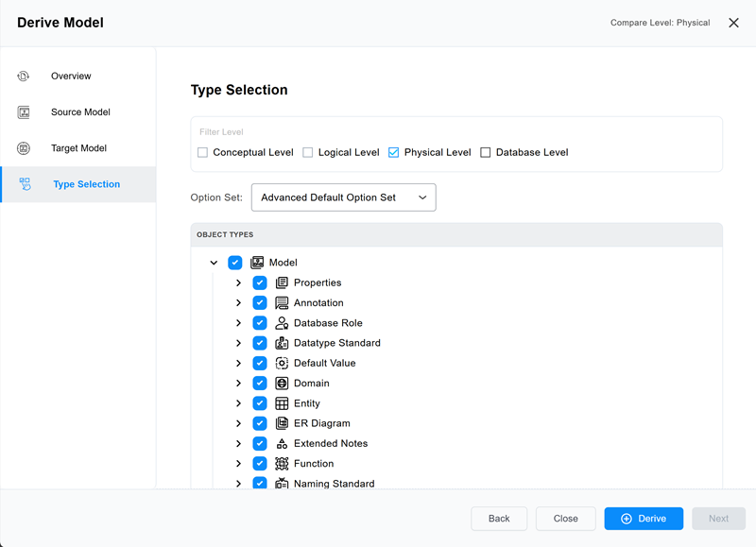The height and width of the screenshot is (547, 756).
Task: Click the Naming Standard icon
Action: point(282,484)
